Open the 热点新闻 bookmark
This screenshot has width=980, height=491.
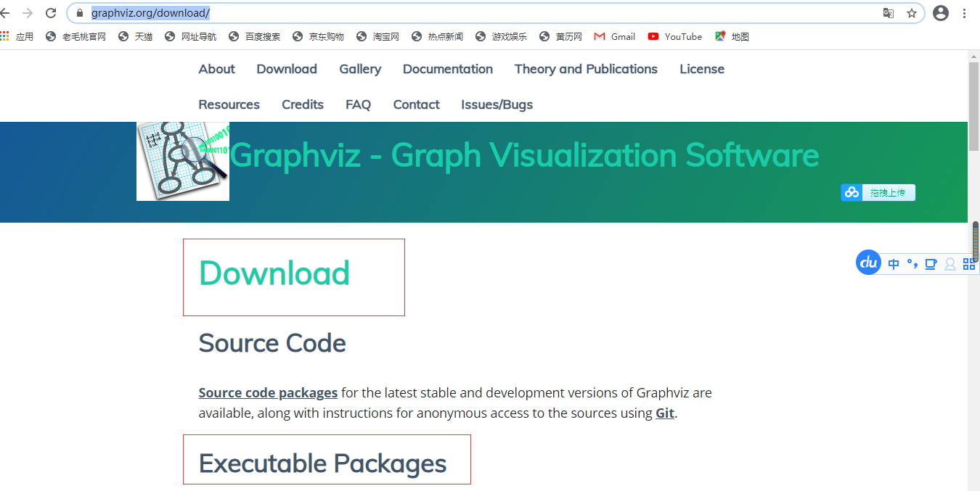[437, 36]
